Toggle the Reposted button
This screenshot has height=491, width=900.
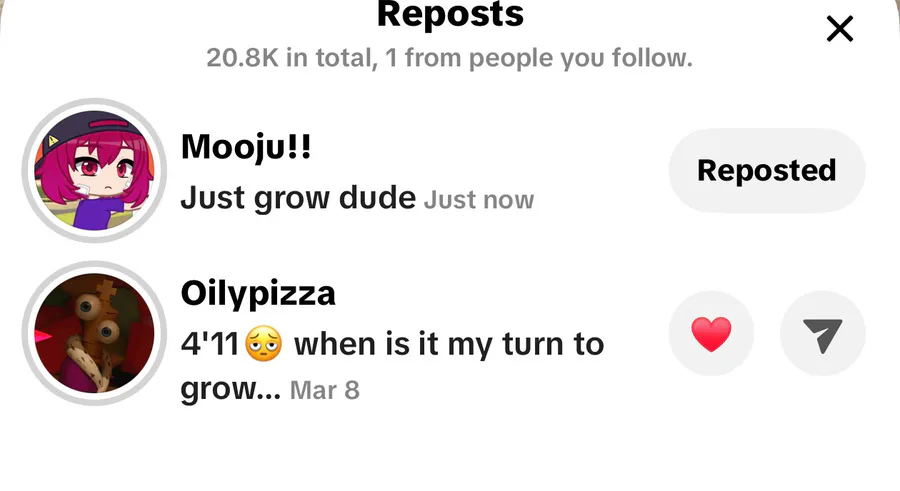coord(766,171)
